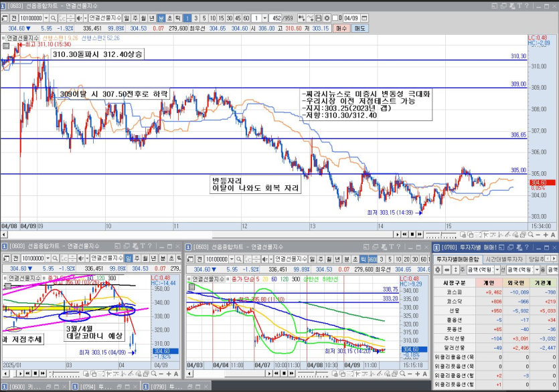Click the red 매수 buy button
This screenshot has width=559, height=392.
(x=341, y=29)
